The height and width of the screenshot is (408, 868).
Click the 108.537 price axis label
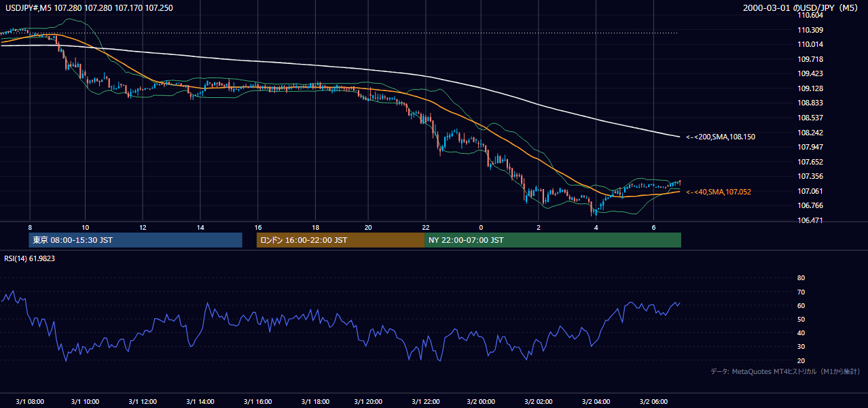(811, 118)
